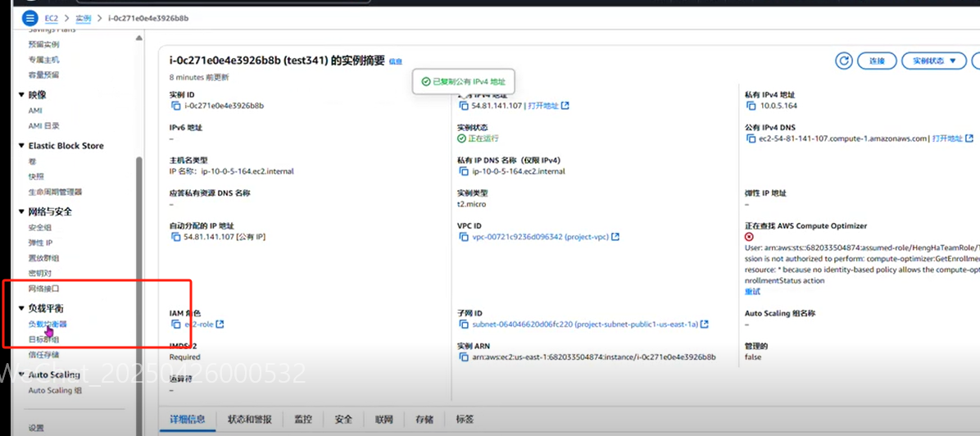Open 负载均衡器 under 负载平衡
Image resolution: width=980 pixels, height=436 pixels.
tap(48, 324)
